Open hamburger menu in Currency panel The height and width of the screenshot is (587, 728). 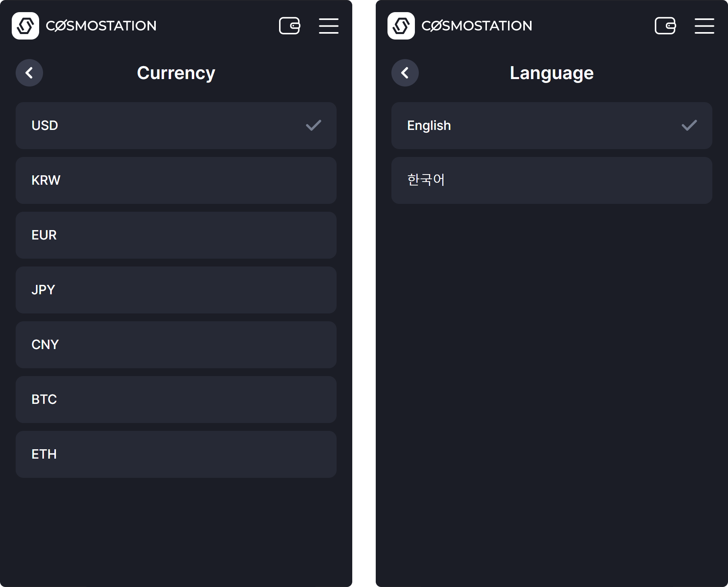329,26
